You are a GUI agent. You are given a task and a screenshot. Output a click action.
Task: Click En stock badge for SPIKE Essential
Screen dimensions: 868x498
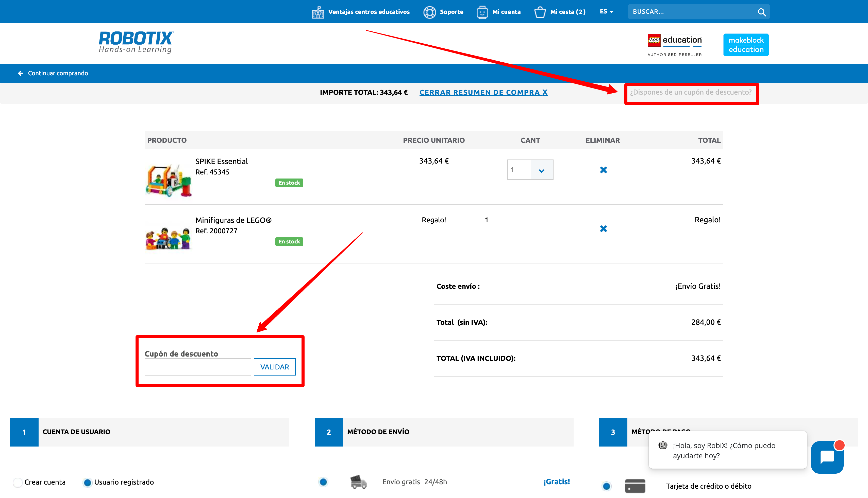point(289,183)
